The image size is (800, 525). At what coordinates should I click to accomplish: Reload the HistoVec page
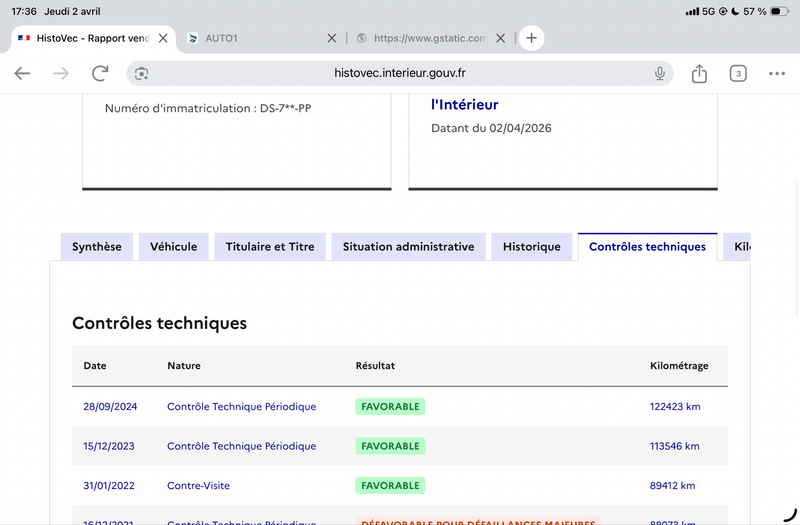pyautogui.click(x=100, y=74)
